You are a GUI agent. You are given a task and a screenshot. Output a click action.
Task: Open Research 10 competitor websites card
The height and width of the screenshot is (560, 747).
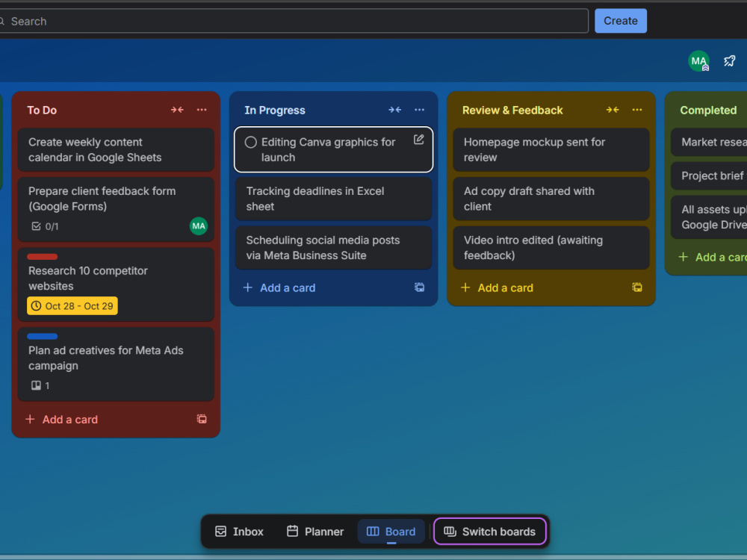point(116,284)
